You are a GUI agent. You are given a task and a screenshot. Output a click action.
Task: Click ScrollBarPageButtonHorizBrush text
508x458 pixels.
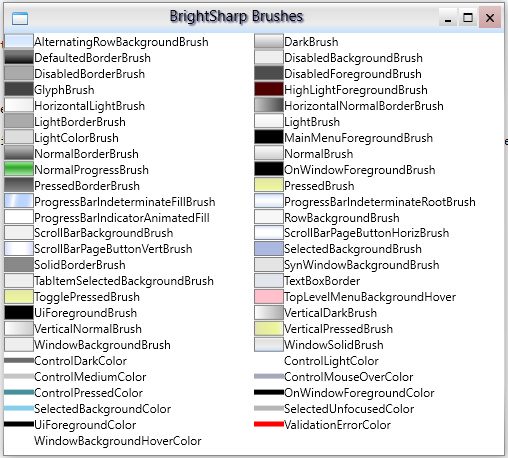tap(366, 233)
